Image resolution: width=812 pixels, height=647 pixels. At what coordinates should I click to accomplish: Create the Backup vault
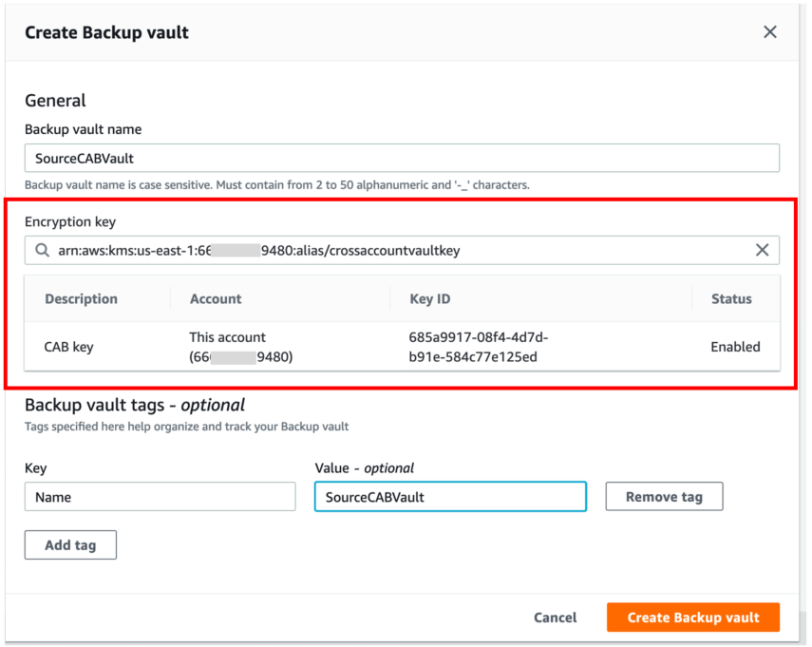tap(692, 617)
